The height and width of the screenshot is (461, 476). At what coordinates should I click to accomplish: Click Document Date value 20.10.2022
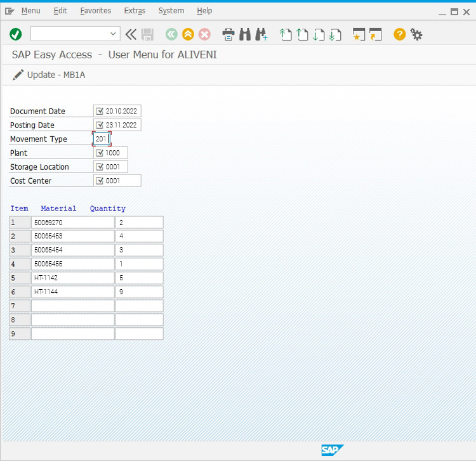point(121,111)
